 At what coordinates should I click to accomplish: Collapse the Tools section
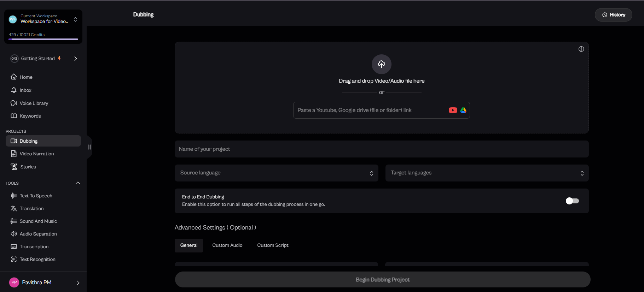tap(78, 183)
